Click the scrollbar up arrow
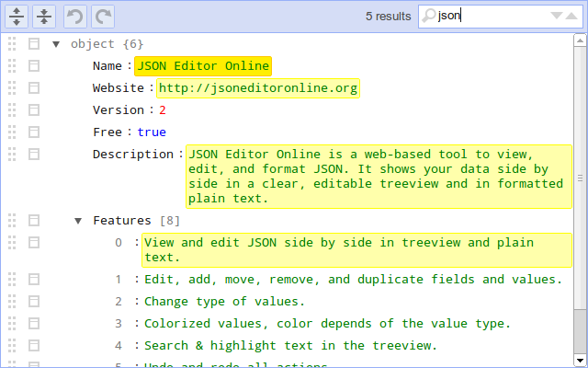Screen dimensions: 588x368 pyautogui.click(x=580, y=40)
